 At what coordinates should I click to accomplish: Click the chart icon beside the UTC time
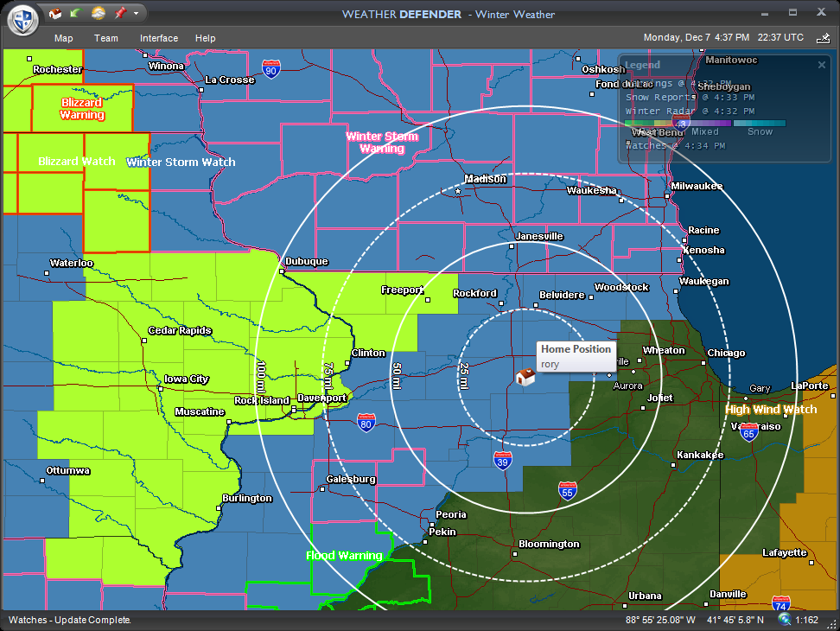click(x=823, y=38)
